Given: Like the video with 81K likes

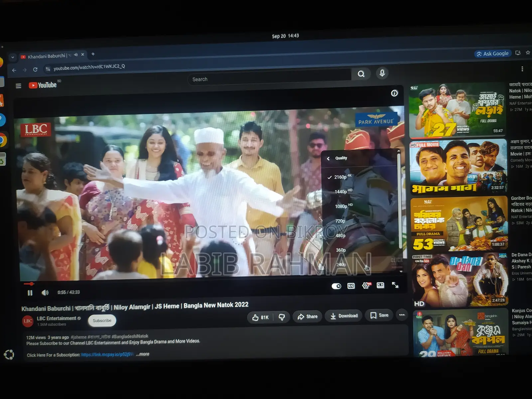Looking at the screenshot, I should [x=260, y=318].
